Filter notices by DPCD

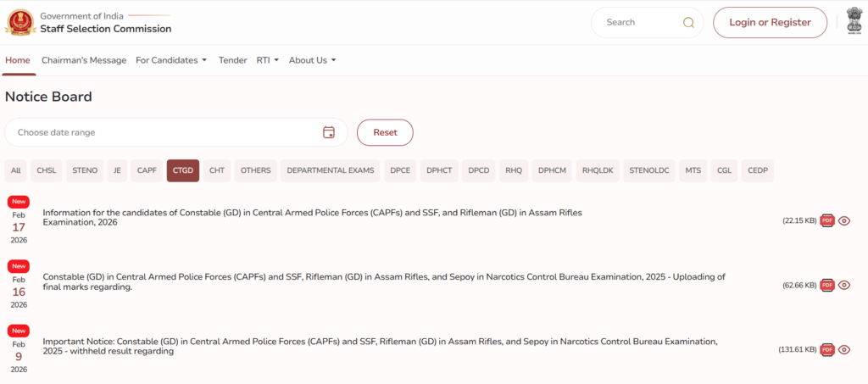coord(479,171)
